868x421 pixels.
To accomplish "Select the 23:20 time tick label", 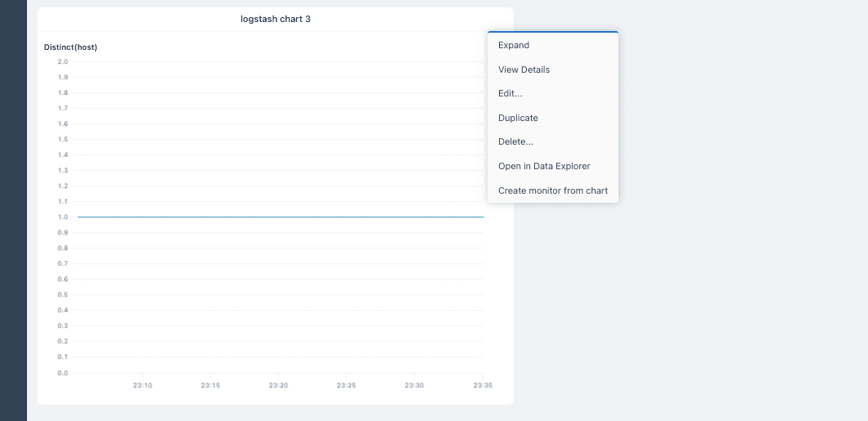I will 278,385.
